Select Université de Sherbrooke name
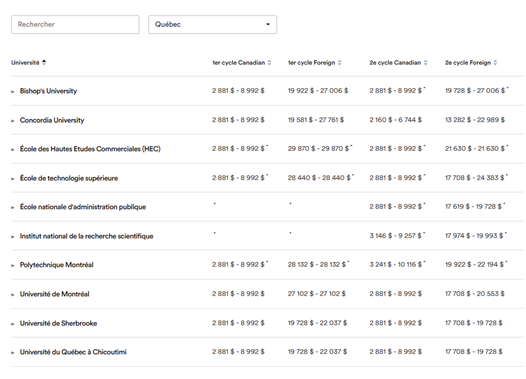Image resolution: width=526 pixels, height=379 pixels. (x=58, y=323)
